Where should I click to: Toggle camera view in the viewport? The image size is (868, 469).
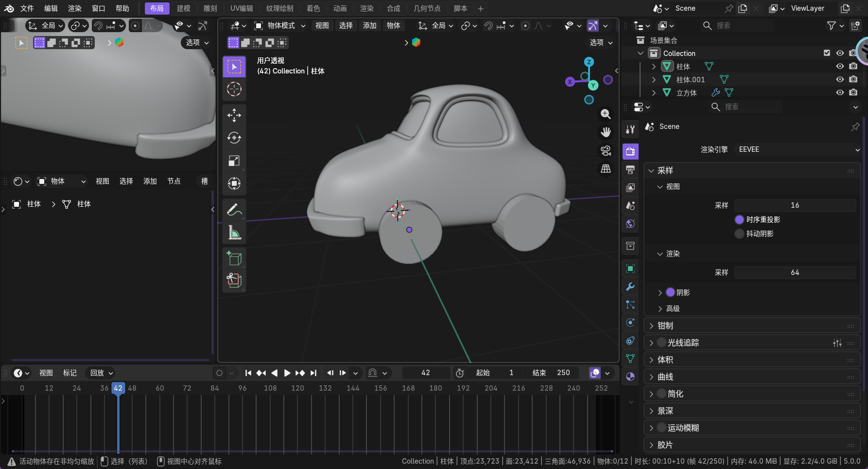pos(606,151)
